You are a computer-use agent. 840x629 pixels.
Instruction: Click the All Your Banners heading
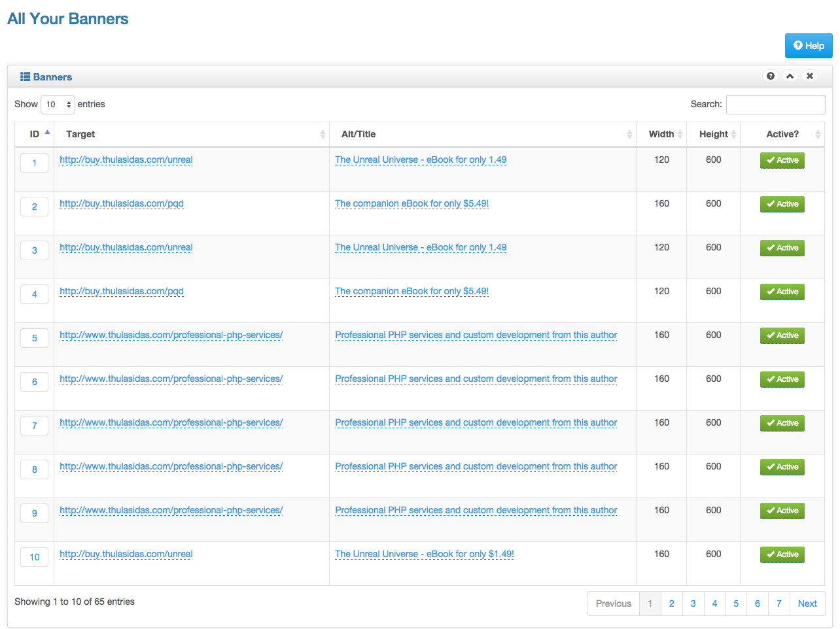pos(68,19)
